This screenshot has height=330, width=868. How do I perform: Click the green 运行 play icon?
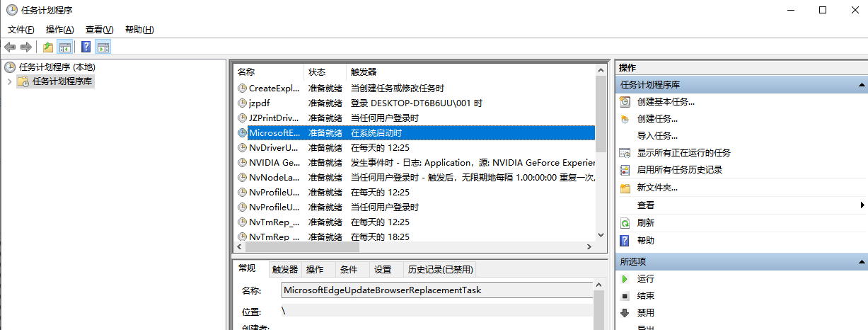pos(625,279)
